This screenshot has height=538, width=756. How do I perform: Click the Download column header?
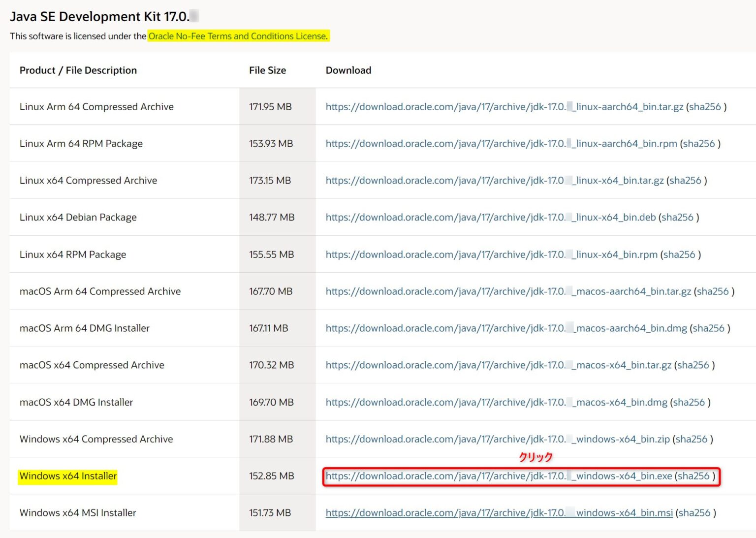click(348, 70)
